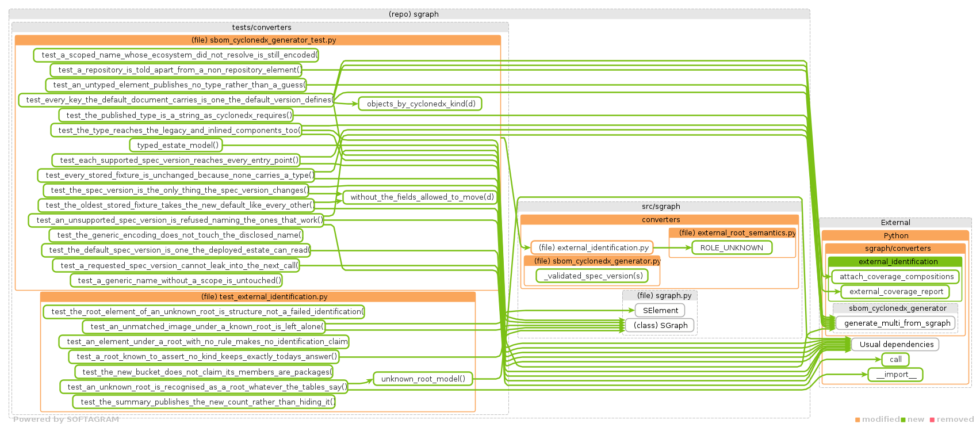
Task: Click test_an_unknown_root_is_recognised_as_a_root node
Action: pyautogui.click(x=204, y=387)
